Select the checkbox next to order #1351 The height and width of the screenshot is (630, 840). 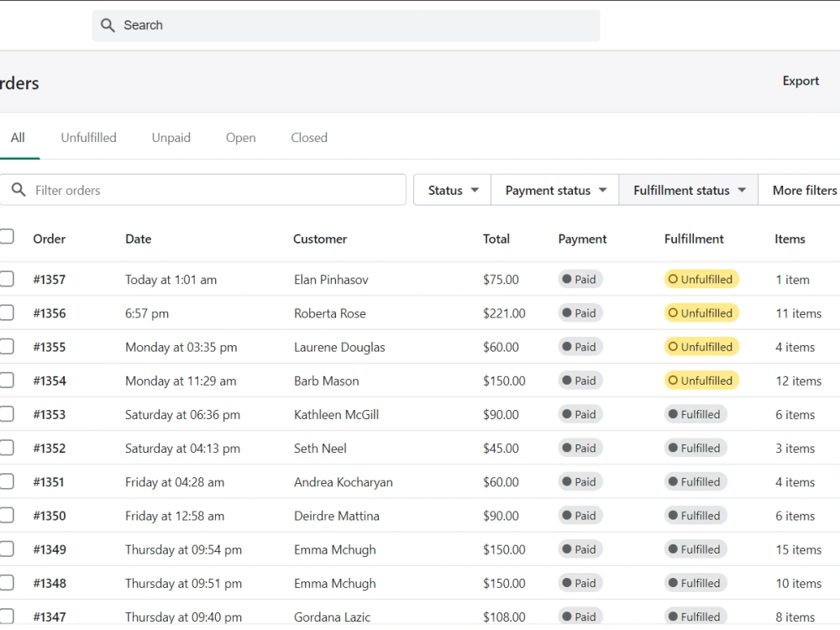[7, 481]
